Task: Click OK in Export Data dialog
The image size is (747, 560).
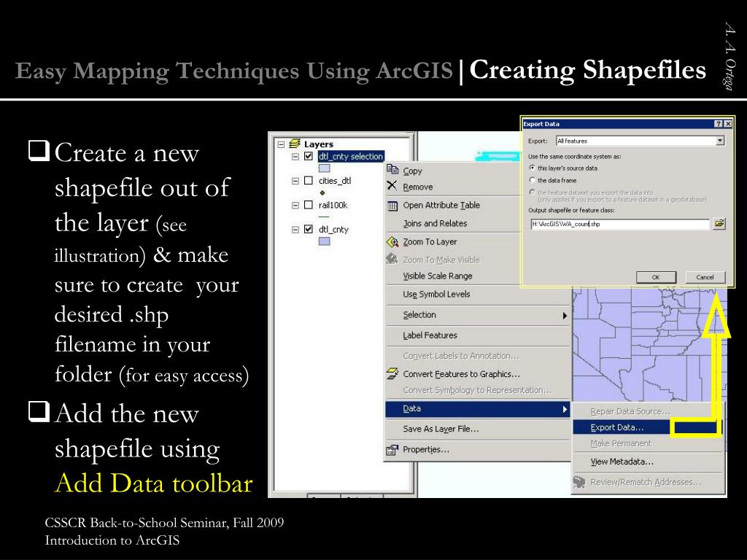Action: pos(656,277)
